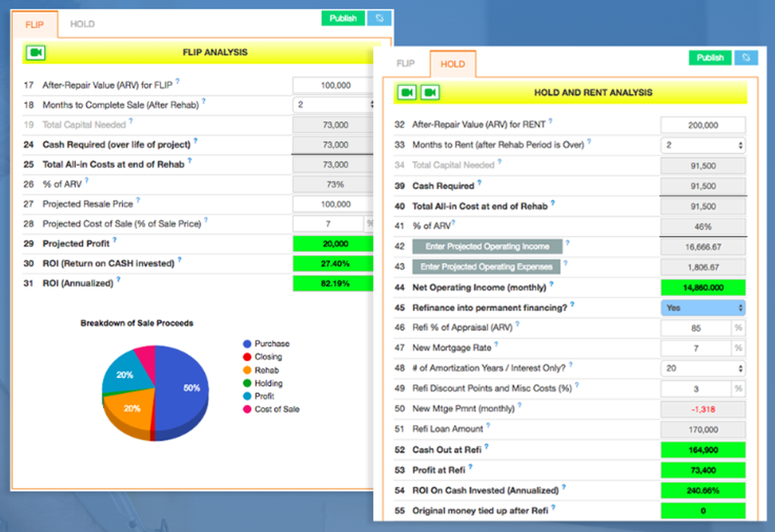Open Refinance into permanent financing Yes dropdown
Screen dimensions: 775x532
tap(703, 307)
